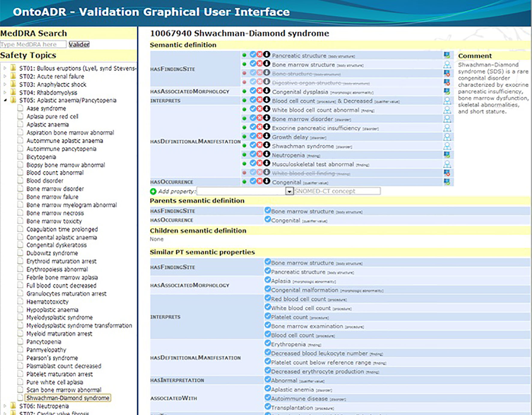Click the Valider button
532x415 pixels.
pyautogui.click(x=79, y=44)
